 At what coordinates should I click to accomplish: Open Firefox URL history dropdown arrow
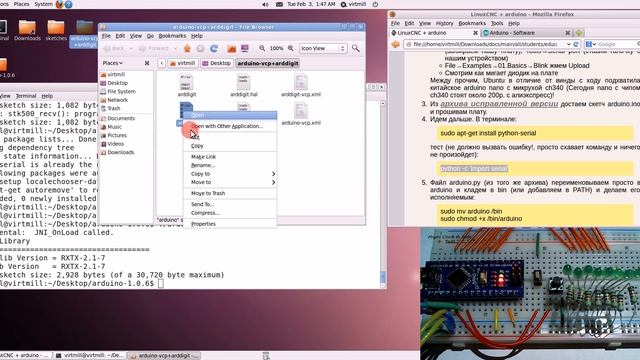pyautogui.click(x=569, y=44)
